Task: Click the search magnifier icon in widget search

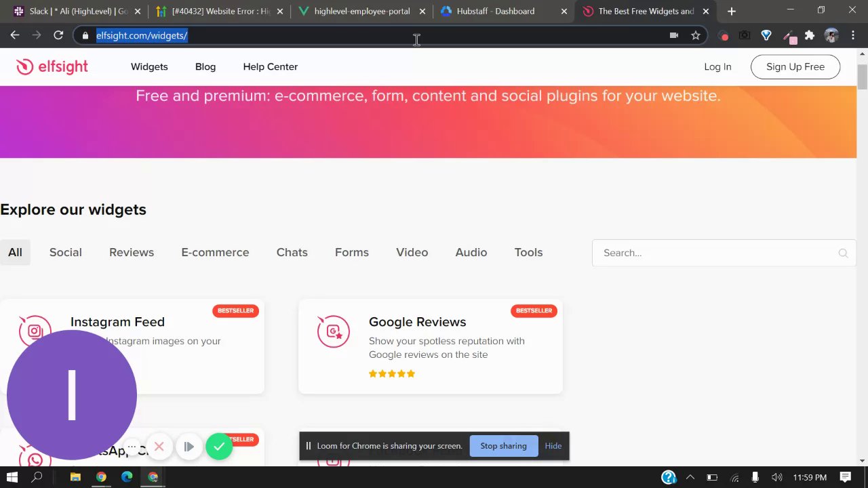Action: [x=843, y=253]
